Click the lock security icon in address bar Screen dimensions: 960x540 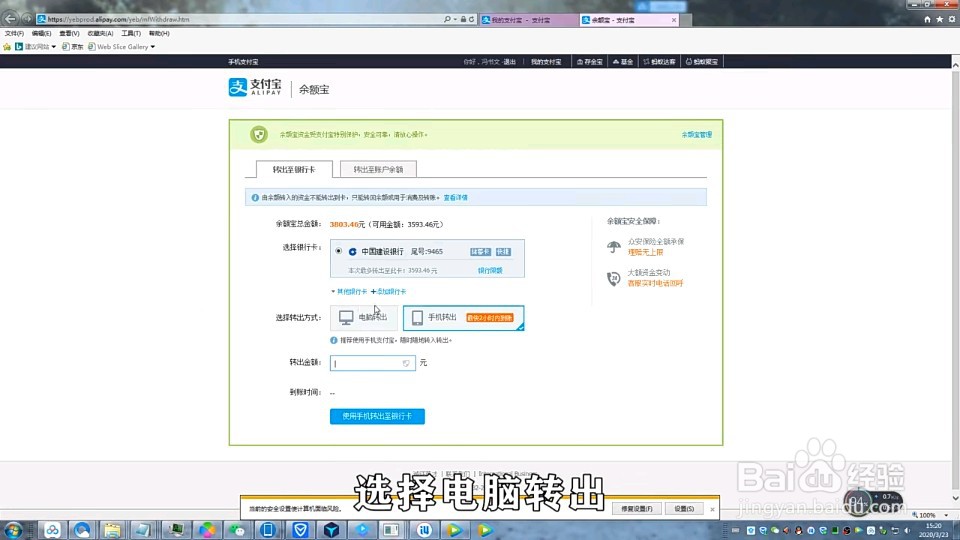[x=463, y=20]
